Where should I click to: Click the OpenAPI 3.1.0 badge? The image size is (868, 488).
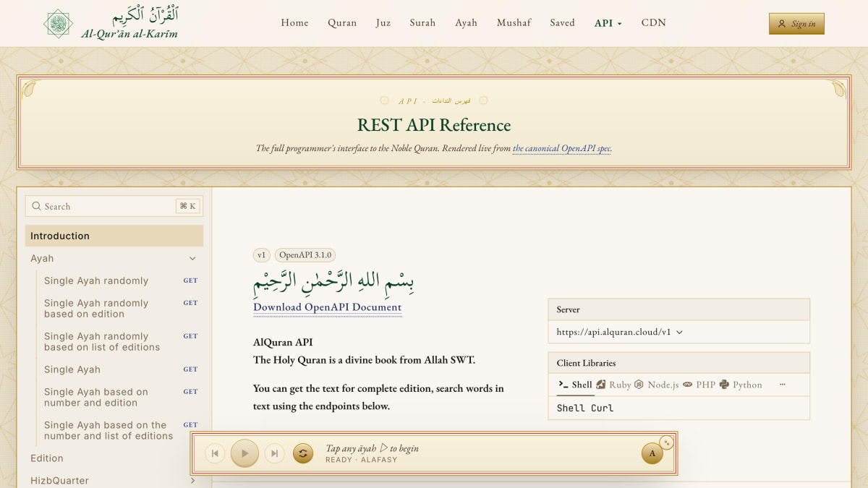coord(305,254)
